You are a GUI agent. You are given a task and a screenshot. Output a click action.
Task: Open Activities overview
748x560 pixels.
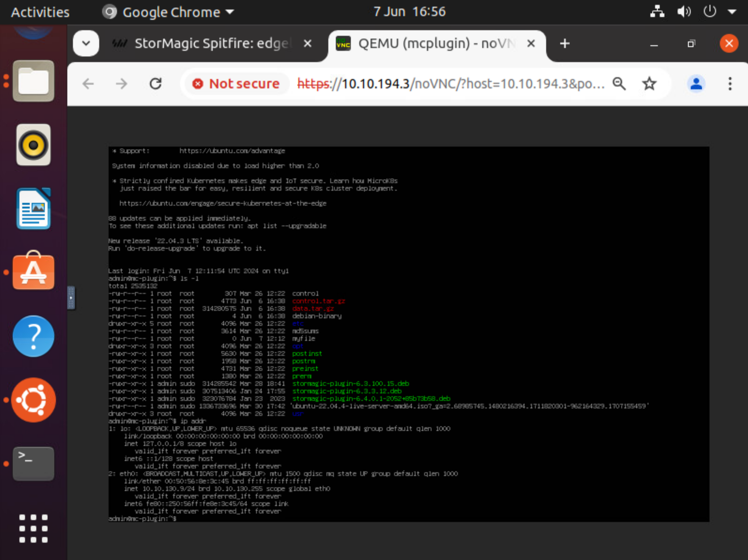click(x=40, y=12)
